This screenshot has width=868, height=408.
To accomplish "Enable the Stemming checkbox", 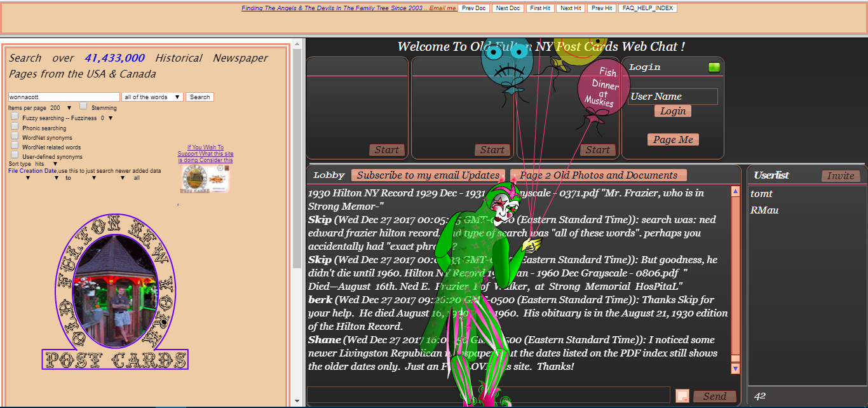I will pyautogui.click(x=83, y=106).
